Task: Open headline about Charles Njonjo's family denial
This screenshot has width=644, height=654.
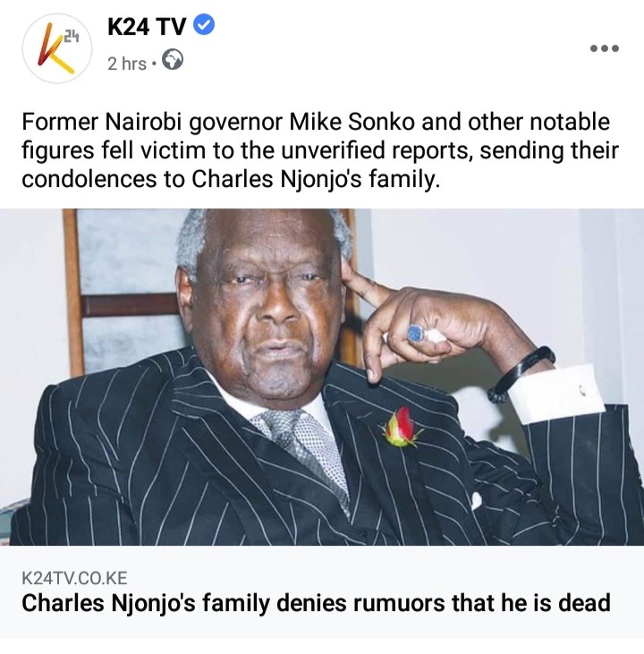Action: (x=316, y=603)
